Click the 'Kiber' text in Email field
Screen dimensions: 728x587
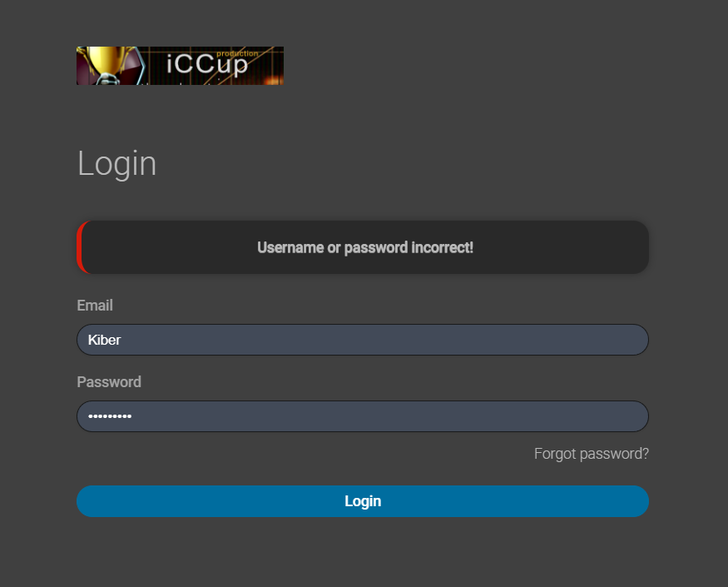point(105,340)
